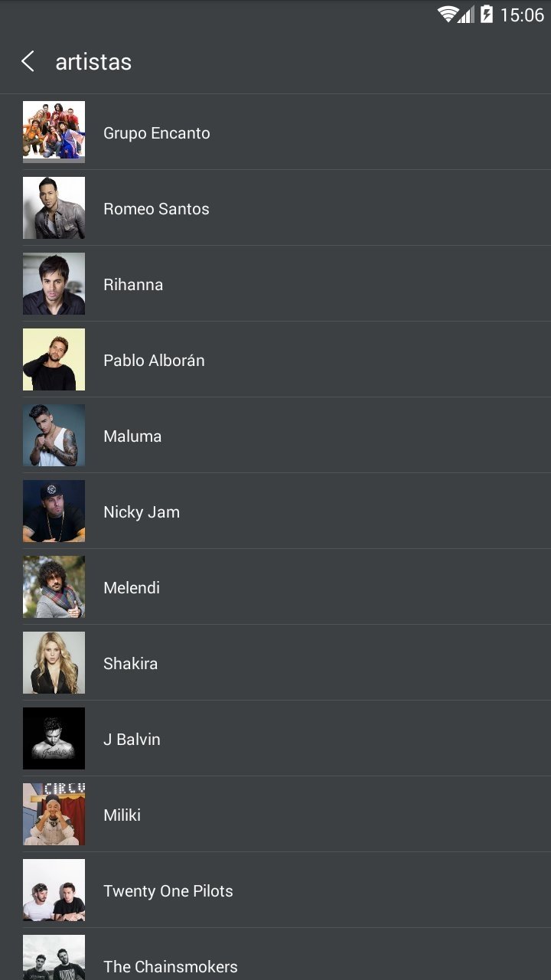Tap the Miliki circus thumbnail
551x980 pixels.
pos(54,814)
